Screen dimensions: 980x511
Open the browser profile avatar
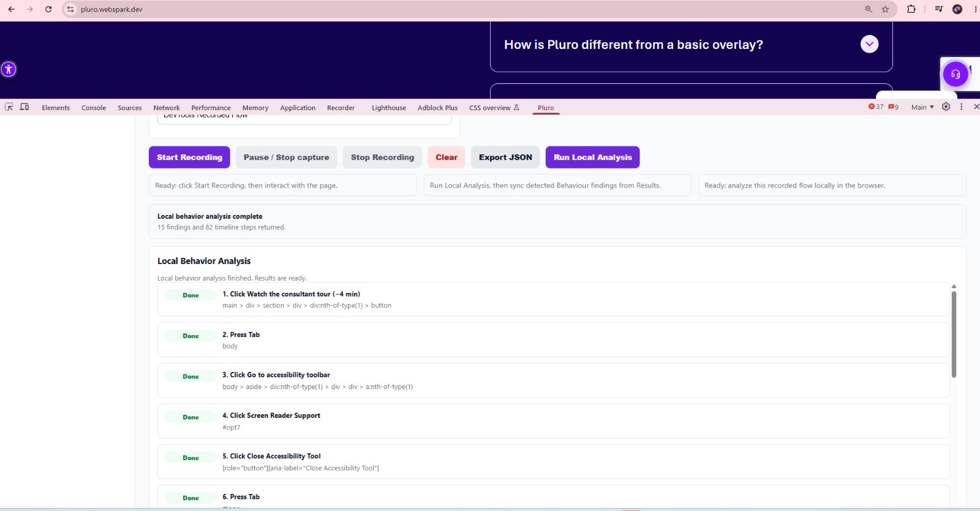[957, 9]
